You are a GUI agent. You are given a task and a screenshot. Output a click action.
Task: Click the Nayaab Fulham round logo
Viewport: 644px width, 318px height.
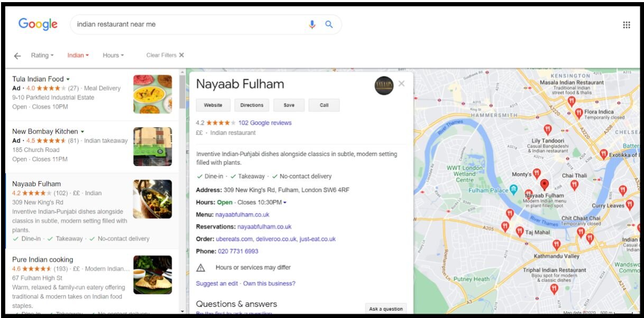384,86
